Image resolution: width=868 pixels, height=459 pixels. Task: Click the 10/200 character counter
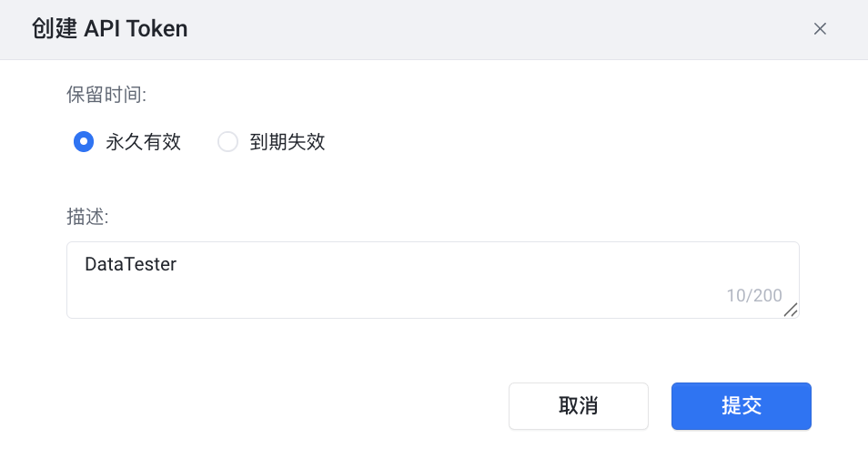tap(754, 295)
